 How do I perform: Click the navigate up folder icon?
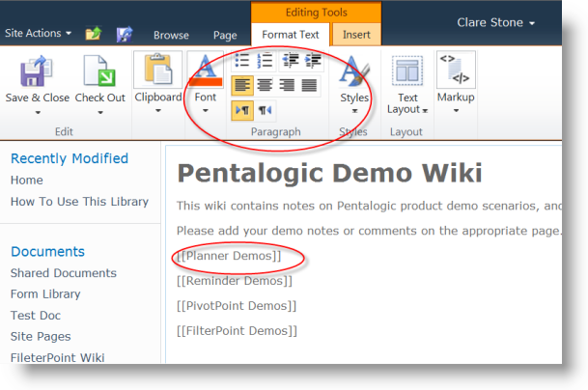pos(94,34)
